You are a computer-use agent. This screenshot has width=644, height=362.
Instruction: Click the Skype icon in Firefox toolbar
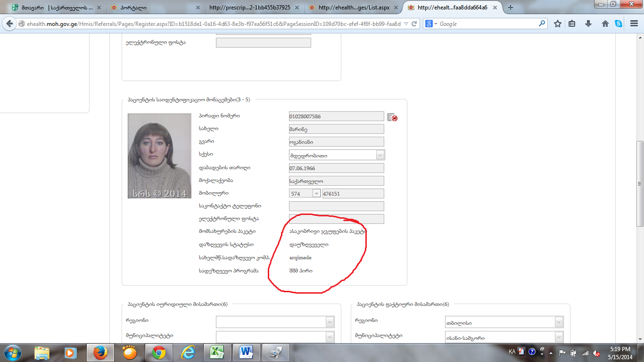[619, 24]
